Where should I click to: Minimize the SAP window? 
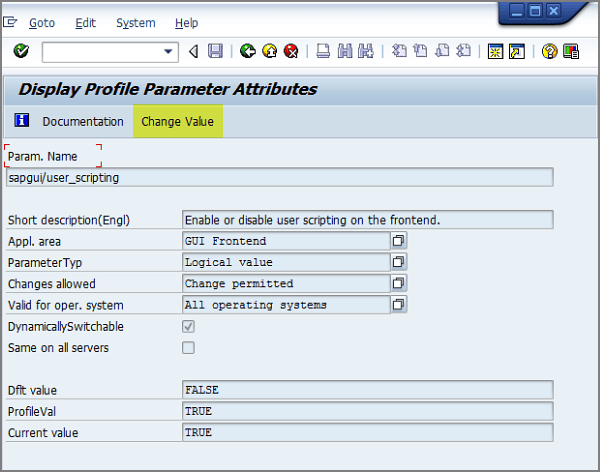(517, 11)
